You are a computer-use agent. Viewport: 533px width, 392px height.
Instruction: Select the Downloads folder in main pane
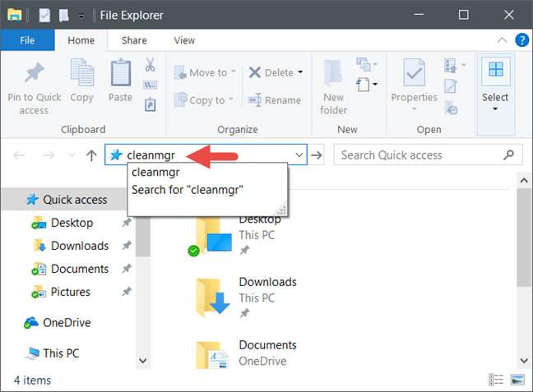click(x=247, y=297)
